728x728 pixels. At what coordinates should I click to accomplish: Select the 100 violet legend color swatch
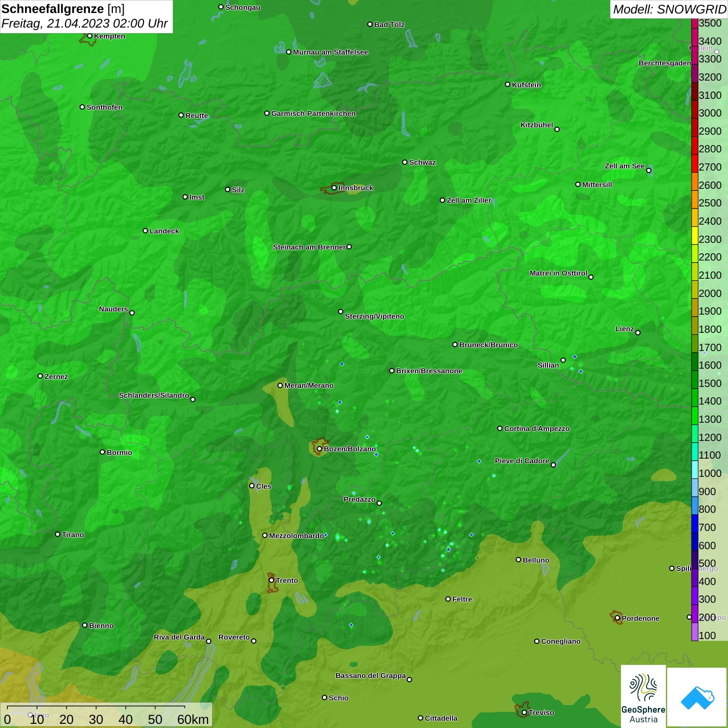695,632
